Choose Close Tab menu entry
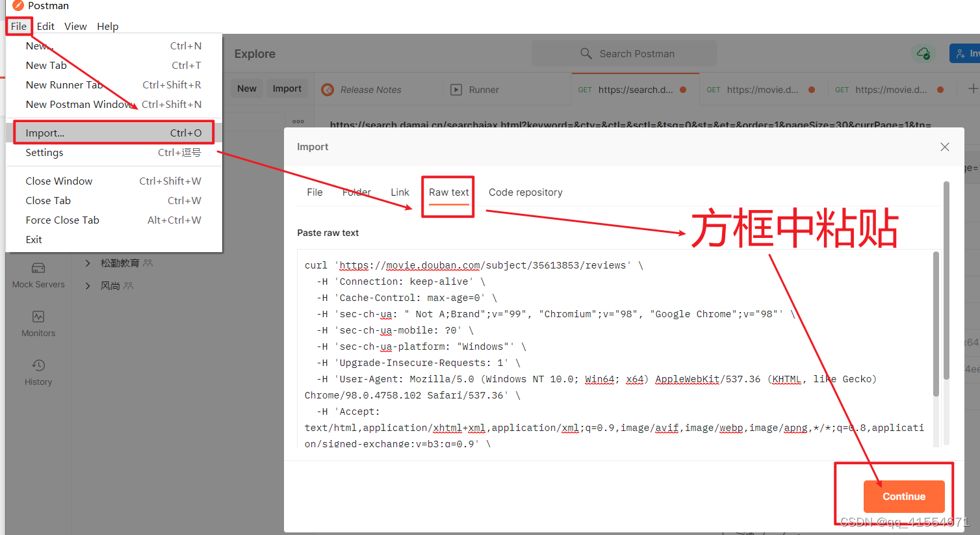Image resolution: width=980 pixels, height=535 pixels. 114,200
